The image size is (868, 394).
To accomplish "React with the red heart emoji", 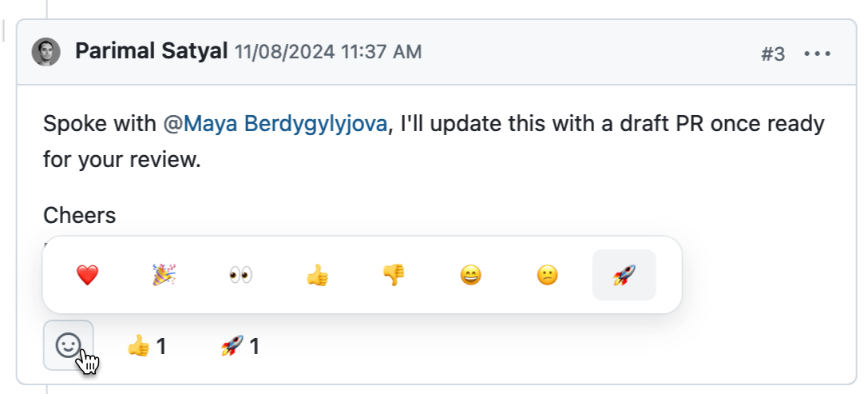I will click(x=86, y=276).
